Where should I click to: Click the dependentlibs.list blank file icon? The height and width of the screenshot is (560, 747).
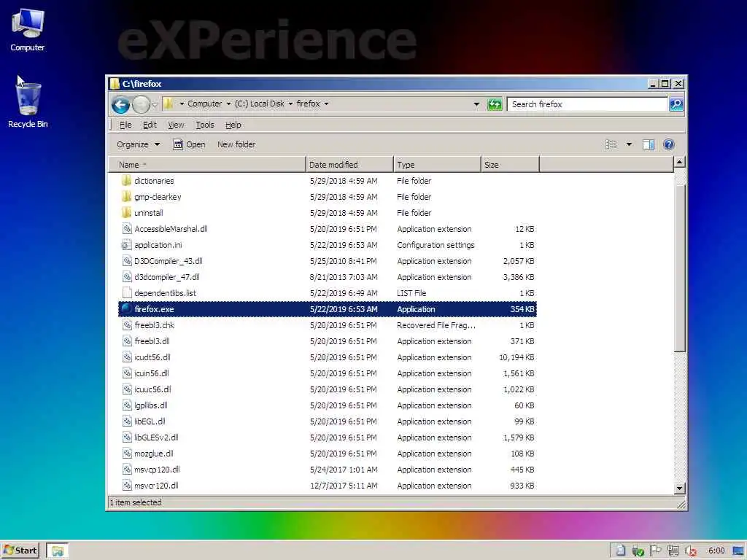(126, 293)
